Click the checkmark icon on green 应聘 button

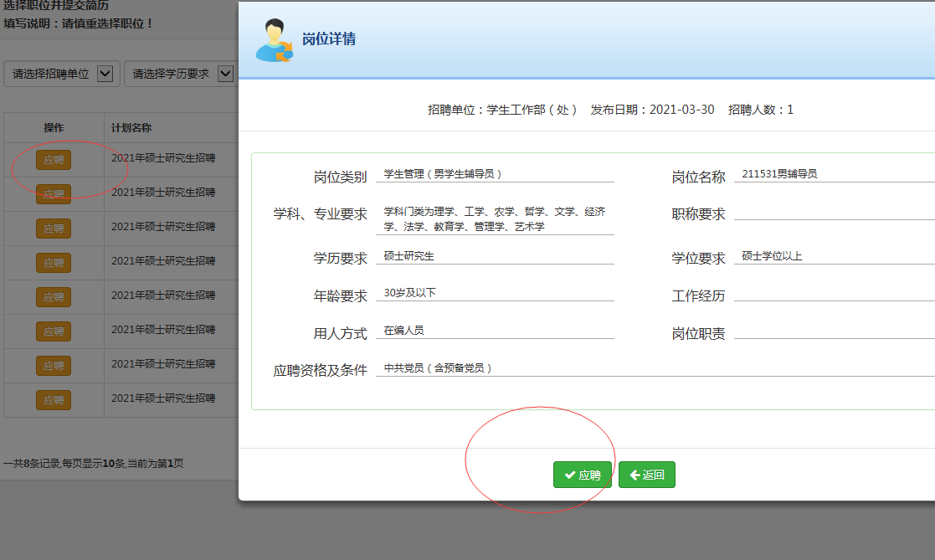[x=570, y=475]
